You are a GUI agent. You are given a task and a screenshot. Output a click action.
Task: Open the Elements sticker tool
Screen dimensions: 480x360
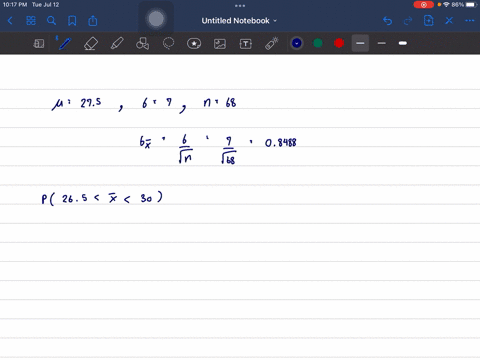[194, 43]
